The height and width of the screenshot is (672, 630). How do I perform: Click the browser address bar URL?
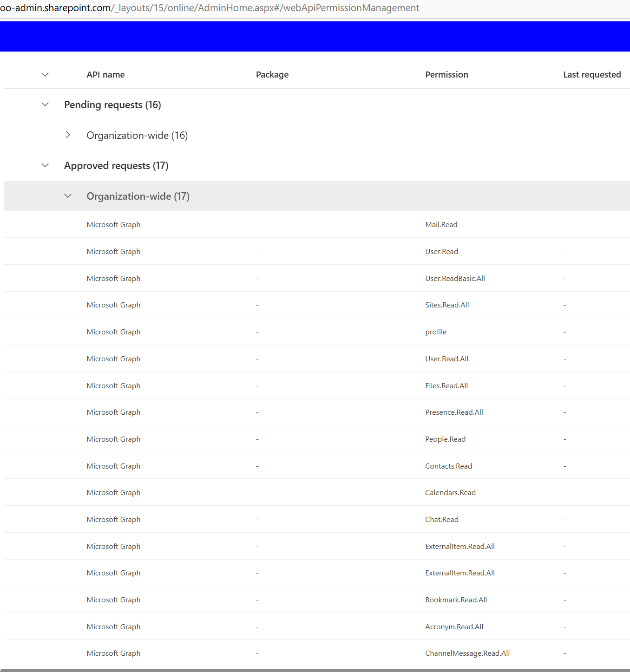click(x=210, y=8)
